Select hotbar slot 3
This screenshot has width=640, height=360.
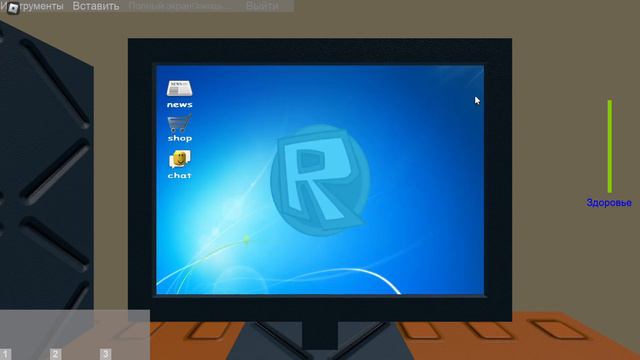[x=105, y=354]
